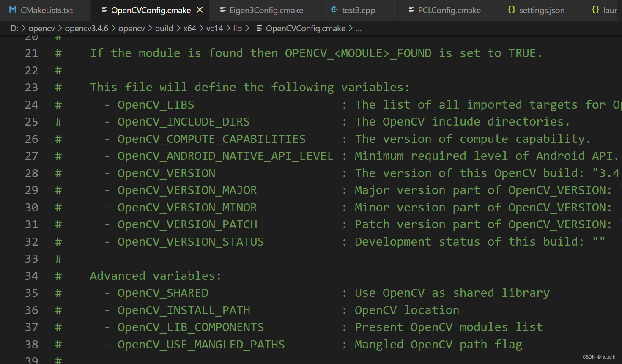The image size is (622, 364).
Task: Click the "build" breadcrumb link
Action: pos(164,28)
